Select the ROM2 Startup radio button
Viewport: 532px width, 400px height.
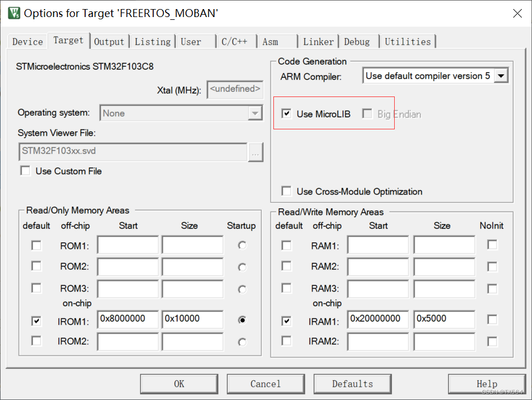[242, 267]
